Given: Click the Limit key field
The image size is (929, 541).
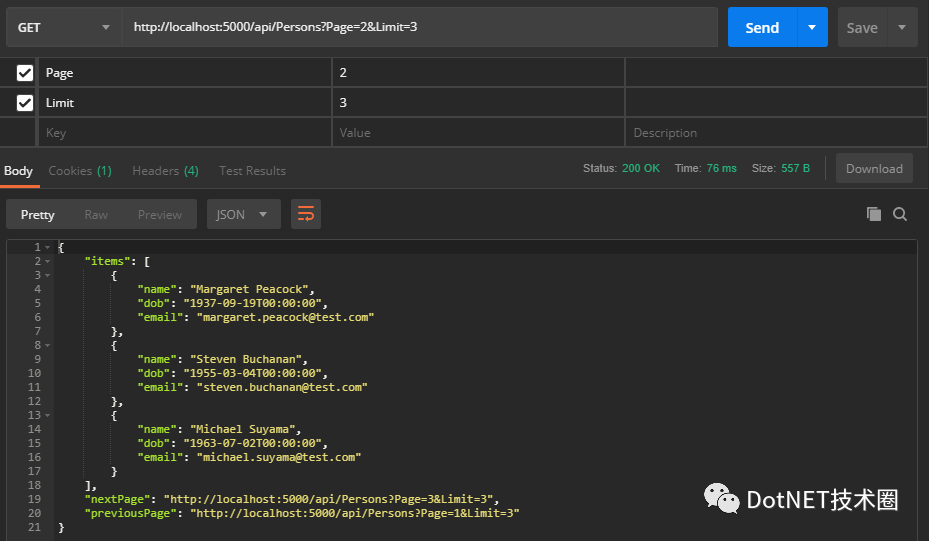Looking at the screenshot, I should click(x=185, y=103).
